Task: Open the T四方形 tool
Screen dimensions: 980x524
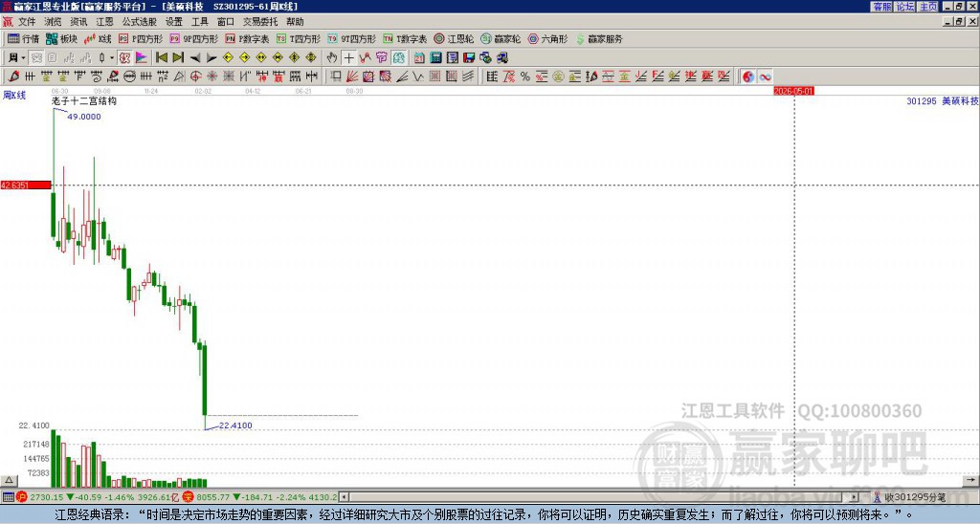Action: 299,38
